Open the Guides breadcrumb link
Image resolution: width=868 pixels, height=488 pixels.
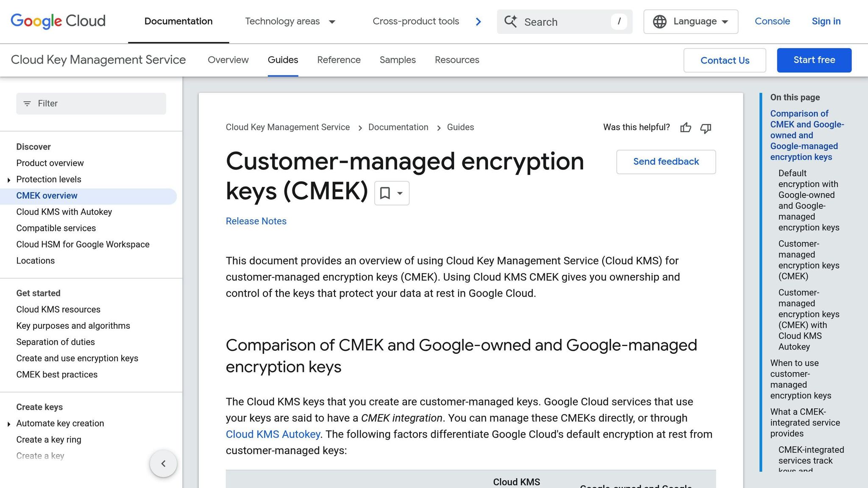(460, 128)
